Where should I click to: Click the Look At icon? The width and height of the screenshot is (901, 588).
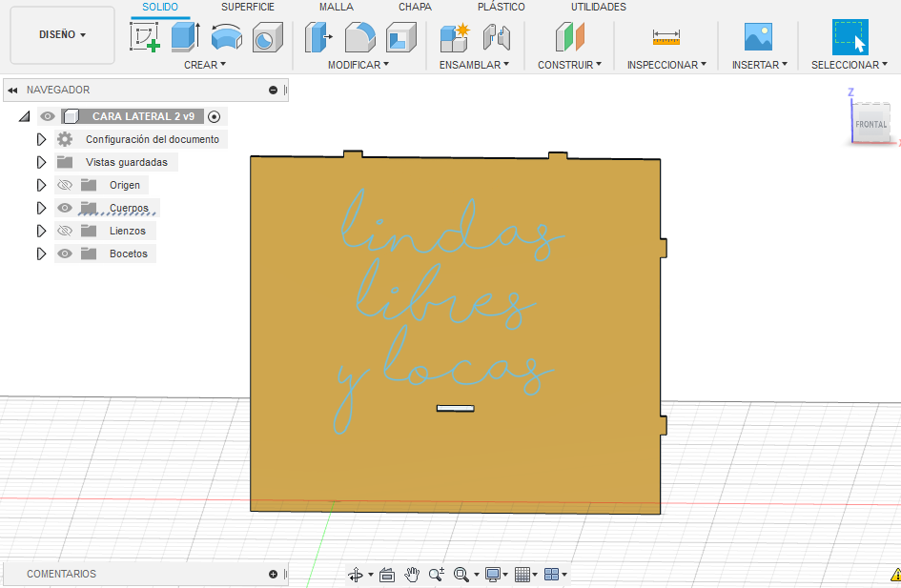pyautogui.click(x=387, y=575)
